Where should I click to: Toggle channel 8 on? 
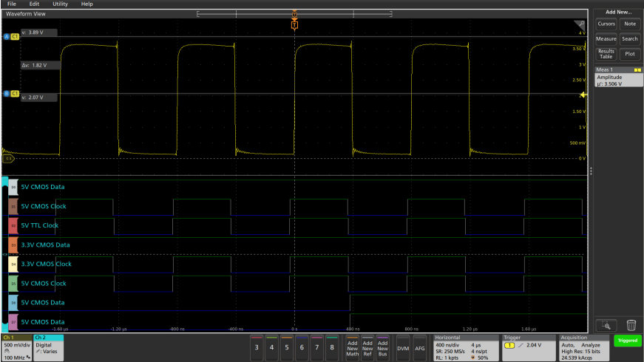click(x=331, y=346)
